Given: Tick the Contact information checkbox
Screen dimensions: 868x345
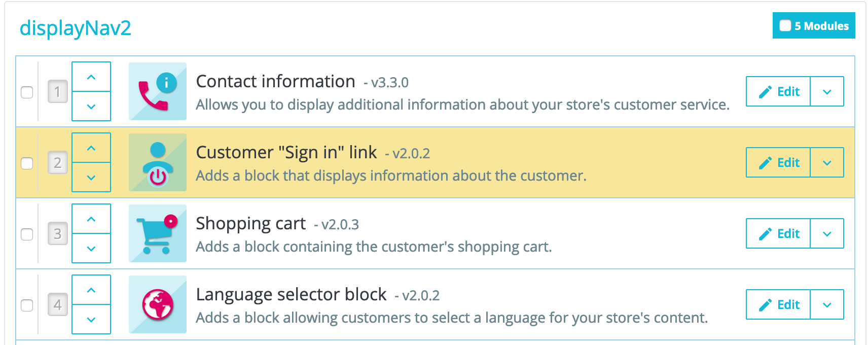Looking at the screenshot, I should 27,92.
